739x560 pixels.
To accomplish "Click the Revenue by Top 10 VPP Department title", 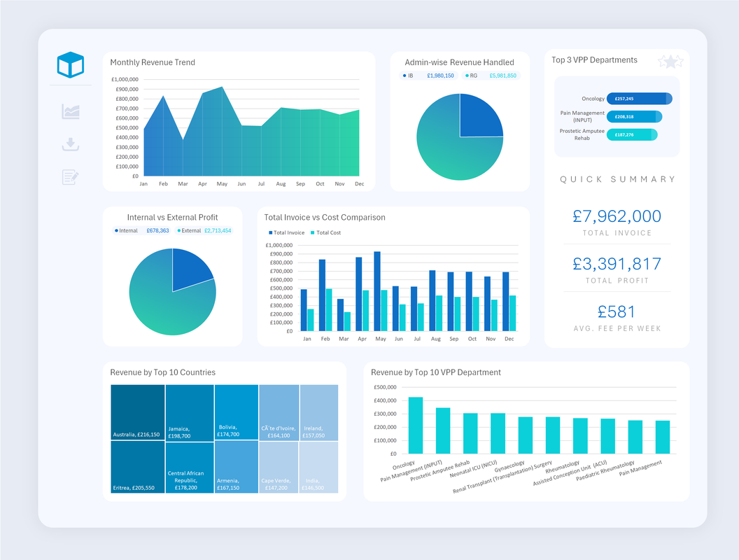I will click(436, 372).
